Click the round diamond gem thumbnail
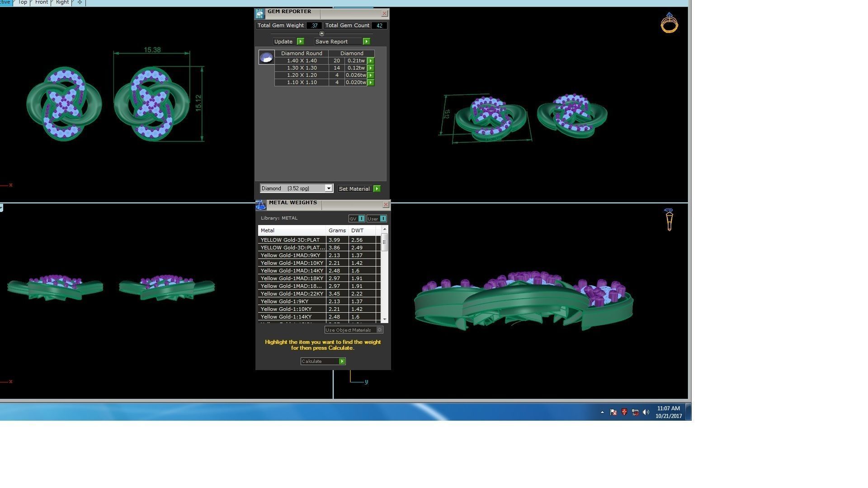 [266, 57]
